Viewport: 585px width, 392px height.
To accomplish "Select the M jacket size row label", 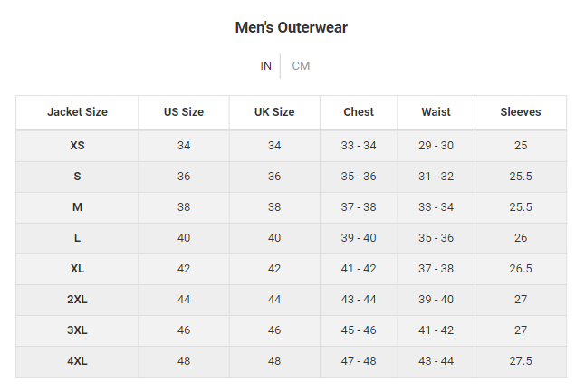I will tap(77, 207).
